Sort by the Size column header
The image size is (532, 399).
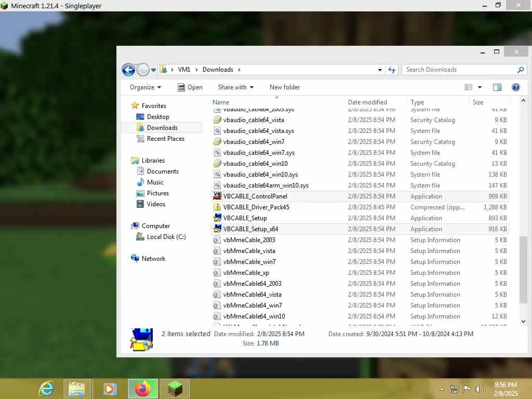478,102
